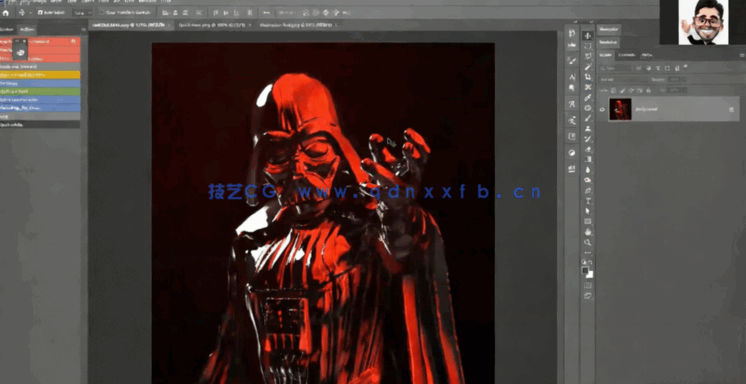Click align left edges button
This screenshot has height=384, width=746.
[x=165, y=12]
